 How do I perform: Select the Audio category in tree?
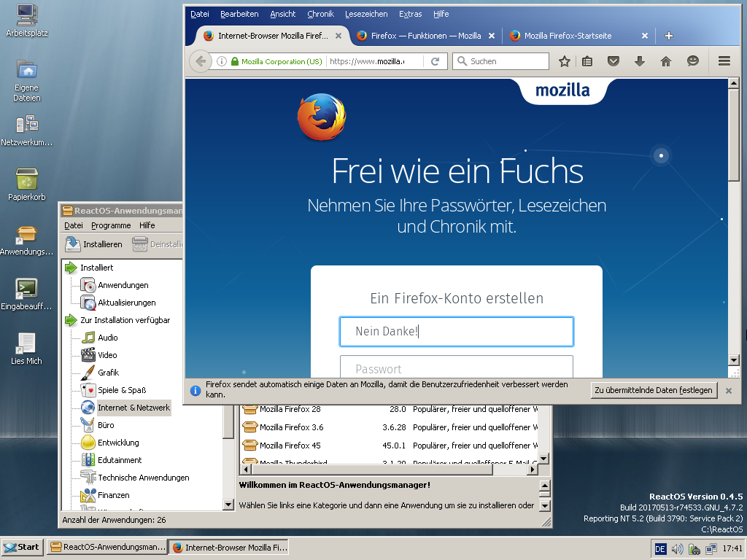[x=108, y=338]
